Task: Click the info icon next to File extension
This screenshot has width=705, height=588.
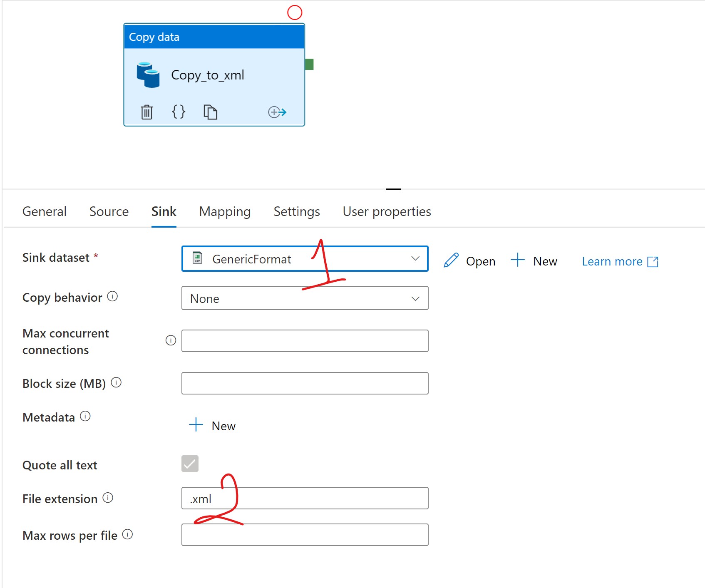Action: click(x=108, y=498)
